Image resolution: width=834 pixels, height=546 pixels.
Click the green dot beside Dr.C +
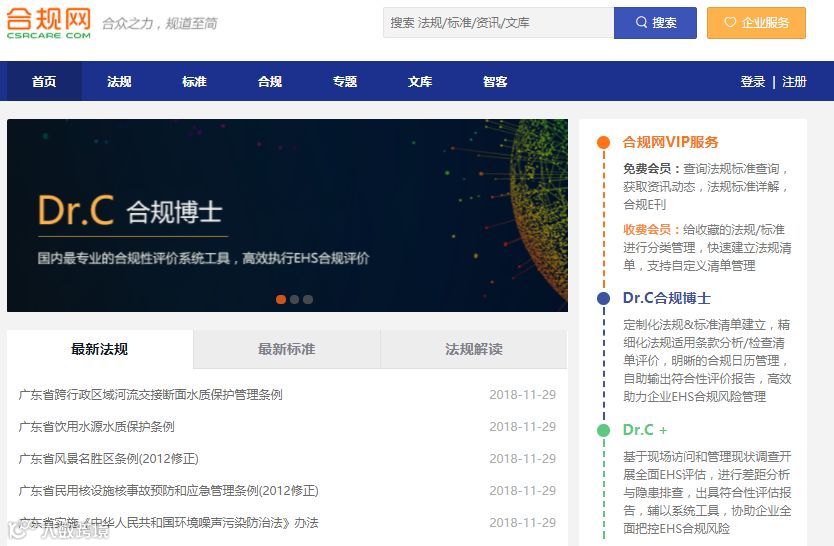pyautogui.click(x=603, y=430)
